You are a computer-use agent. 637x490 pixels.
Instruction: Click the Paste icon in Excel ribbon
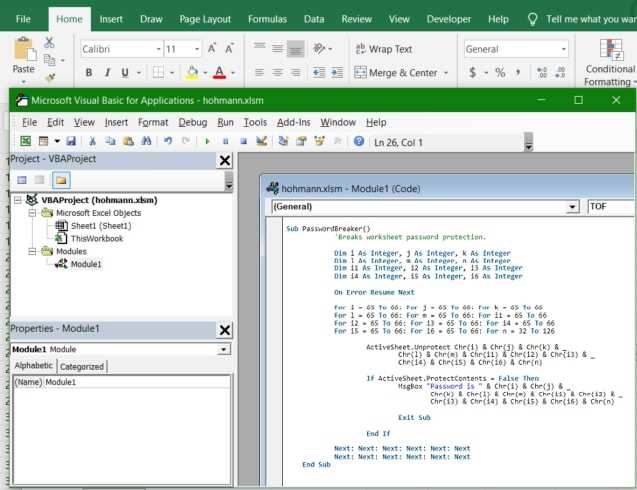click(x=24, y=50)
